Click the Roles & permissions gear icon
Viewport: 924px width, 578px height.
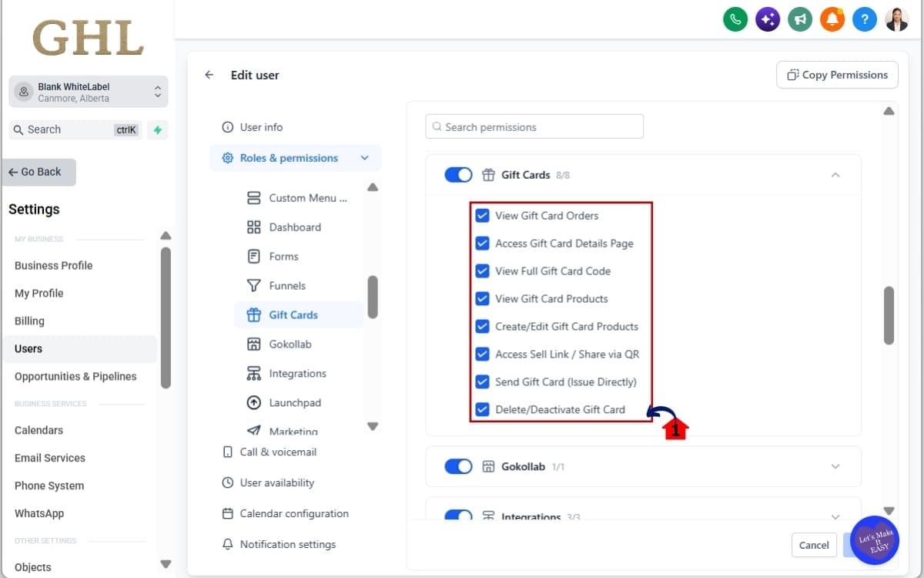(227, 158)
